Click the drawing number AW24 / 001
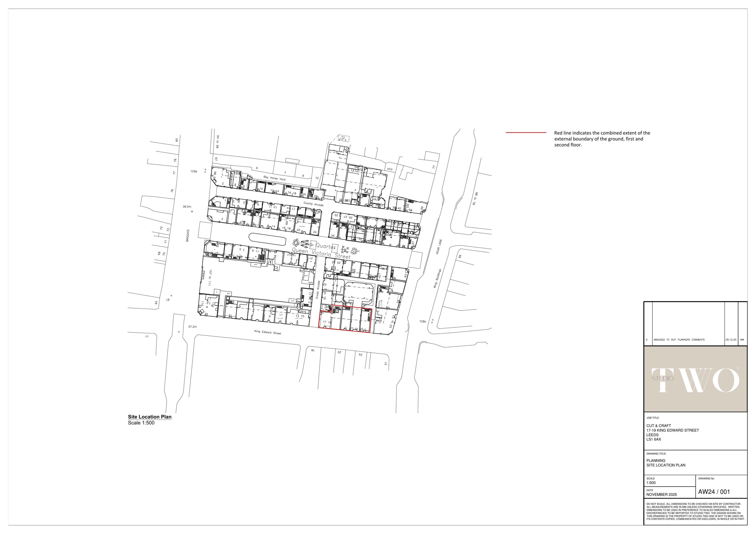This screenshot has width=756, height=534. [x=714, y=492]
